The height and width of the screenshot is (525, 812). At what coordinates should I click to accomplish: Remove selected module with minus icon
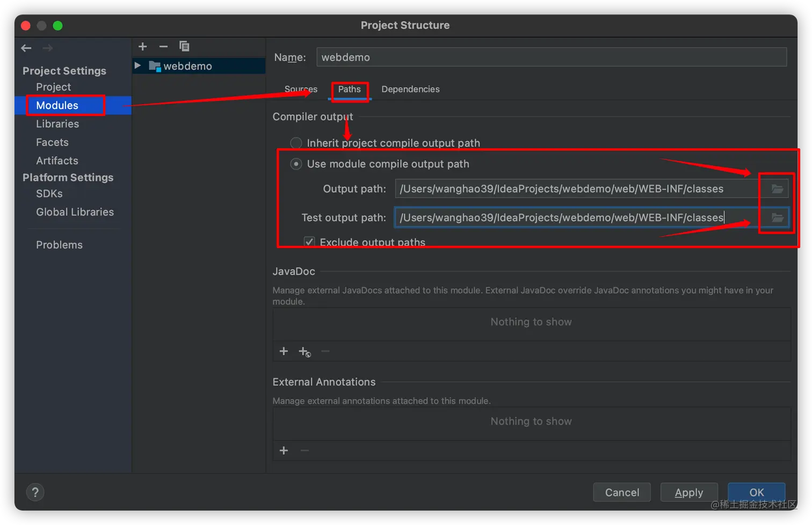tap(163, 47)
